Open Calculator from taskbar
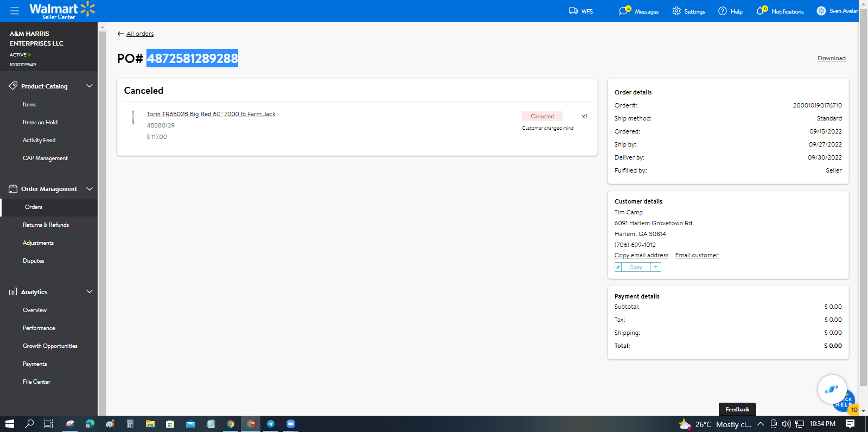Viewport: 868px width, 432px height. coord(130,424)
